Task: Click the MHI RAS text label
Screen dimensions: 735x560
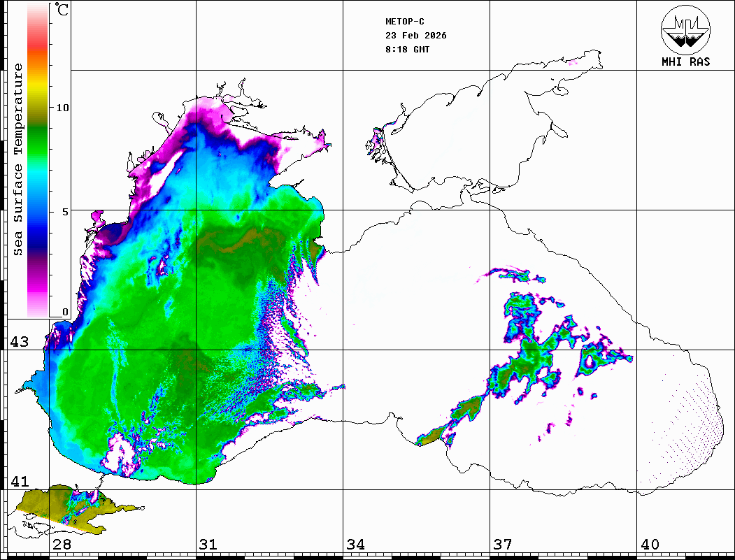Action: [x=685, y=62]
